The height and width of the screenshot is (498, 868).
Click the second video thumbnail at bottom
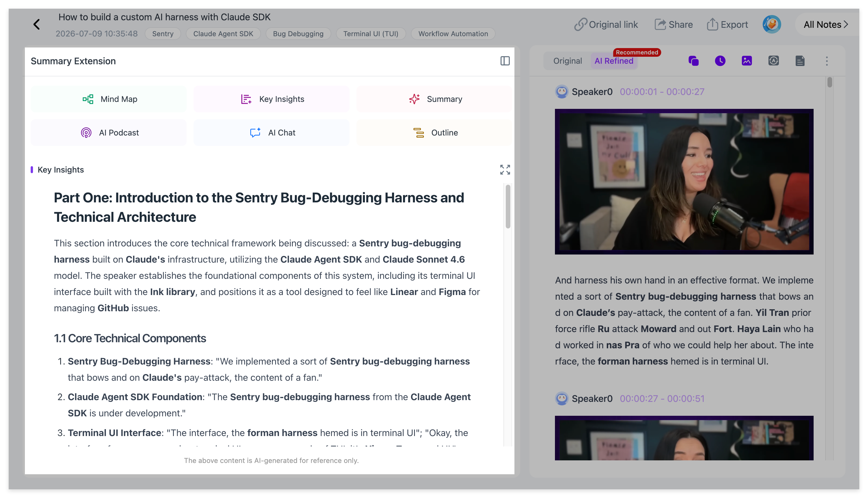tap(684, 438)
